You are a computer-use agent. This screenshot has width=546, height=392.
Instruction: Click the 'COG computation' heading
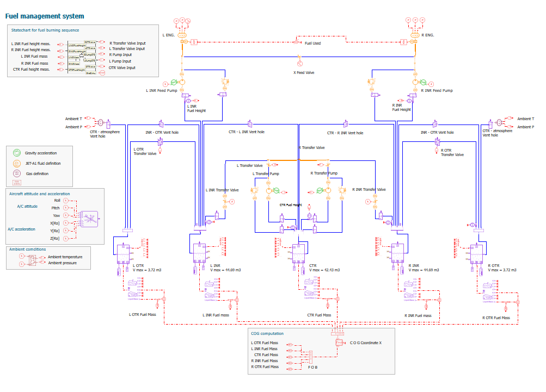pyautogui.click(x=267, y=334)
